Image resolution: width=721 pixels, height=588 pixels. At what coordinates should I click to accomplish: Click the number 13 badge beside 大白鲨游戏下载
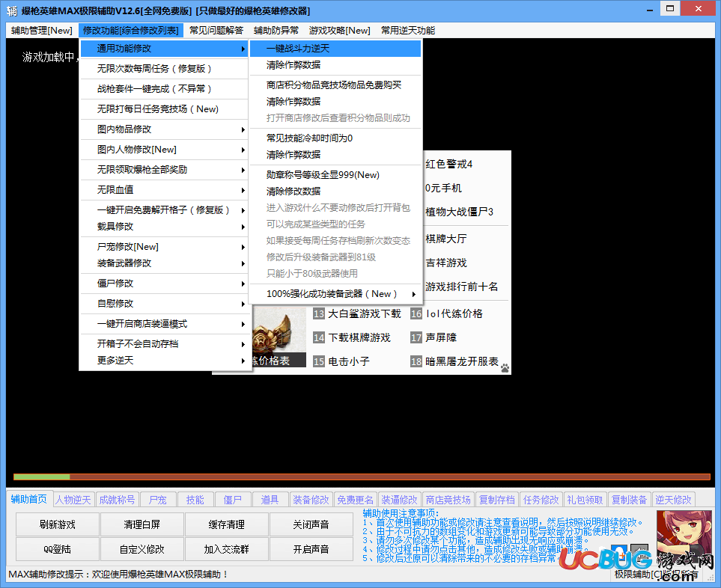(319, 313)
